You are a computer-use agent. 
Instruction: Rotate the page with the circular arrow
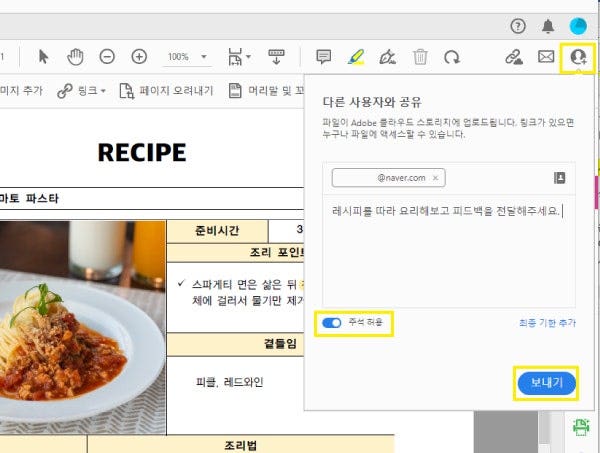pyautogui.click(x=452, y=57)
